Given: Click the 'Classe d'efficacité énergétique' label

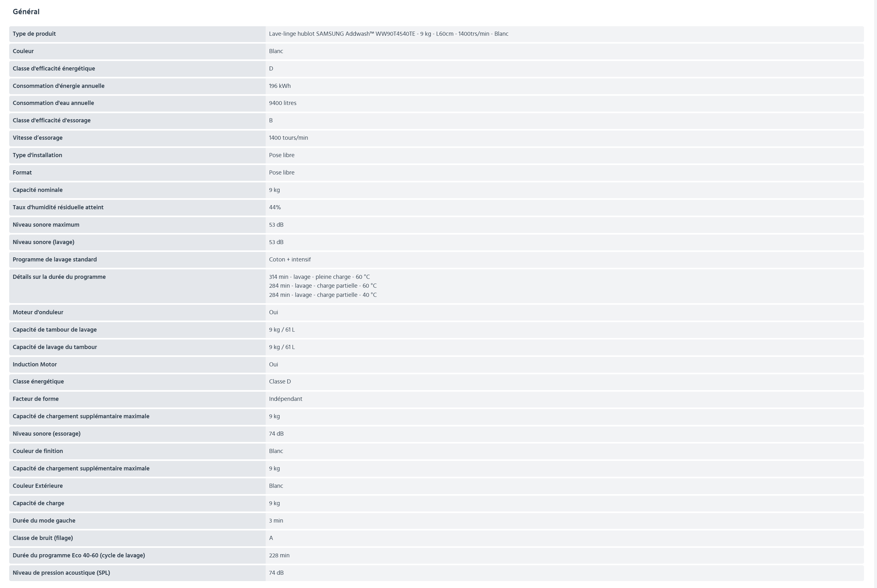Looking at the screenshot, I should point(54,69).
